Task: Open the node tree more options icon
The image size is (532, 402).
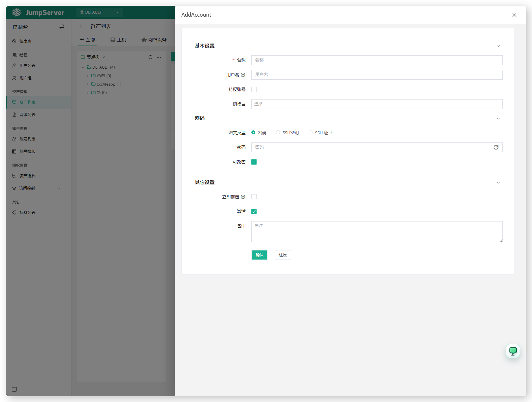Action: point(159,57)
